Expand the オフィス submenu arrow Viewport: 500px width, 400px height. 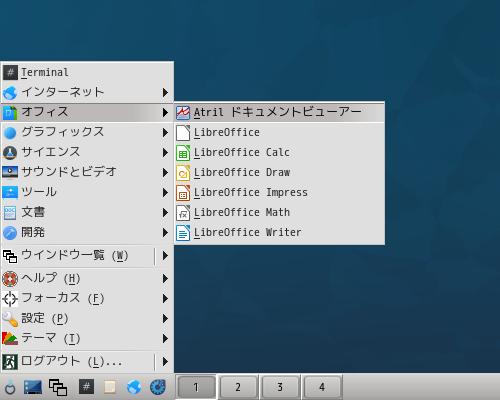[165, 112]
